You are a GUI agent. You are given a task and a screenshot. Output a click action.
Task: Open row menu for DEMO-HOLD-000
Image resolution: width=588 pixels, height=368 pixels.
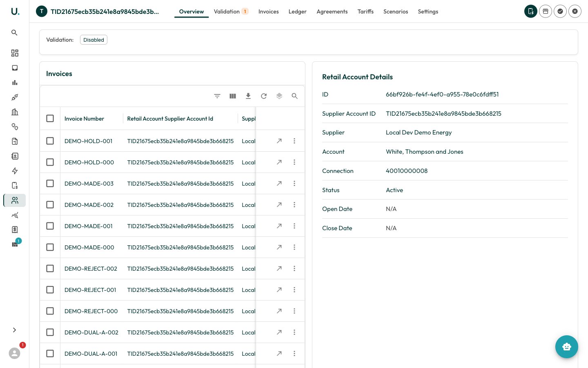pos(294,162)
